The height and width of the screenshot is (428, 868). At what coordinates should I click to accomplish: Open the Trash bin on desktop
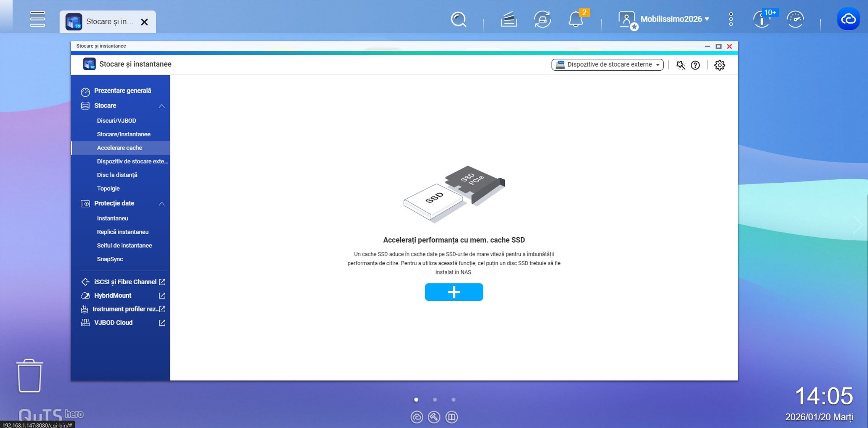pyautogui.click(x=29, y=376)
